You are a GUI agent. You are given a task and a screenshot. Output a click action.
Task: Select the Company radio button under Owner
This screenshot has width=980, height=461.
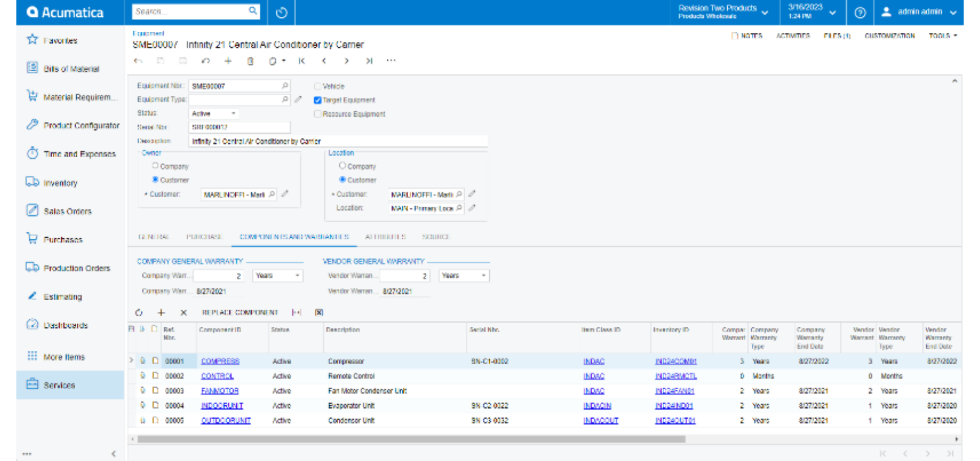click(x=155, y=165)
